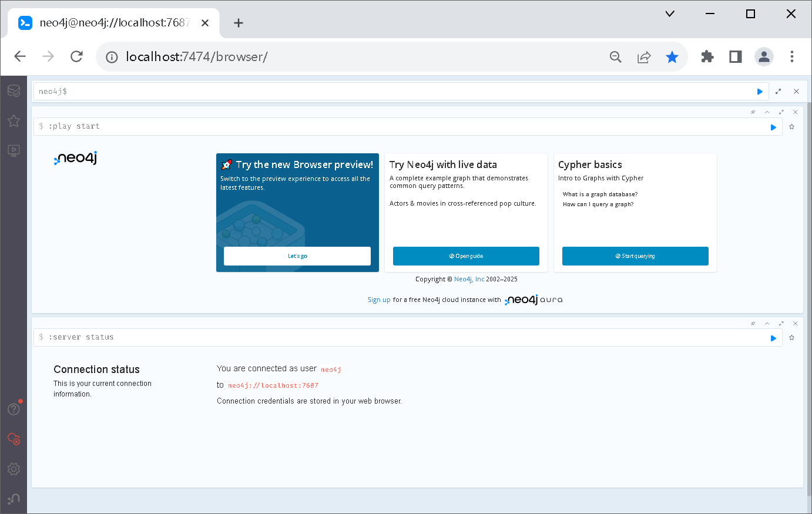This screenshot has width=812, height=514.
Task: Clear the main editor with its X icon
Action: [796, 92]
